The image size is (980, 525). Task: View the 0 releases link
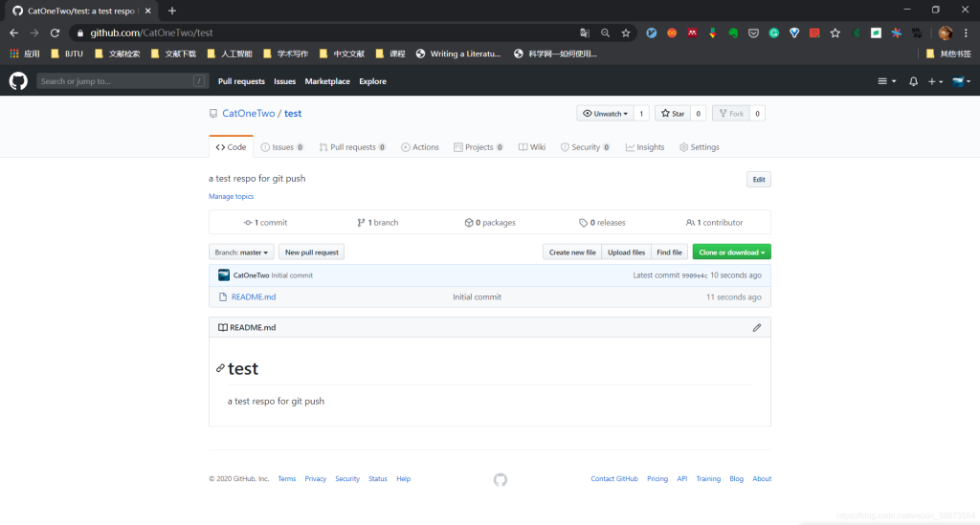pos(602,222)
